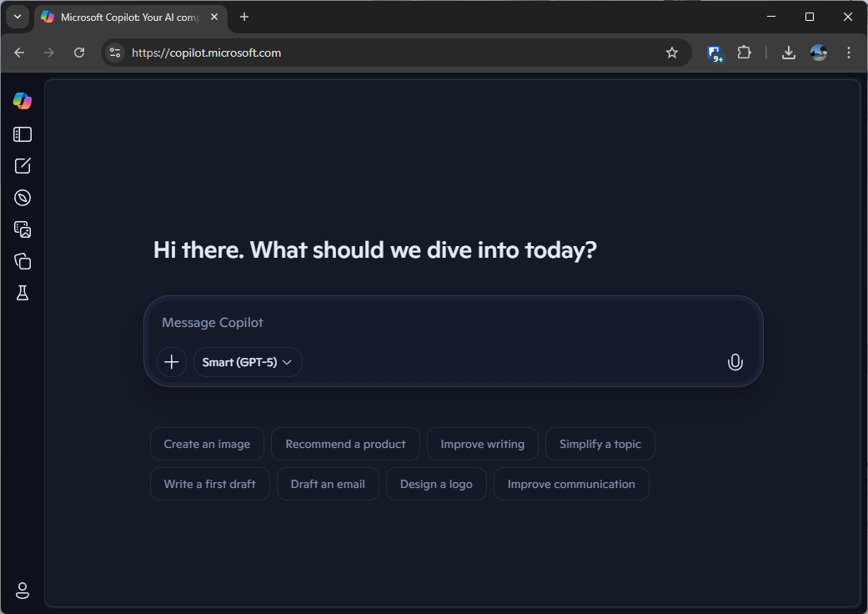Open the chat history sidebar panel
The image size is (868, 614).
(22, 133)
